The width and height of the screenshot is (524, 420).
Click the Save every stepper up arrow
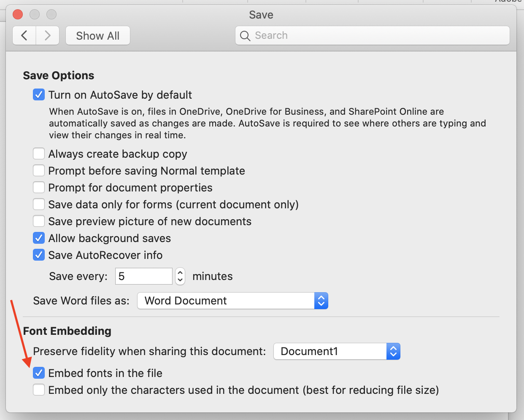tap(180, 273)
